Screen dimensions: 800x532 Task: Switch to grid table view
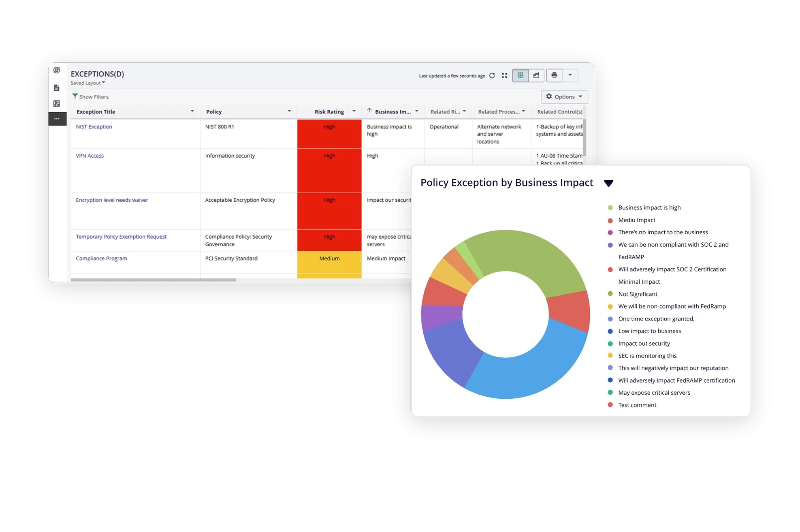[x=520, y=75]
